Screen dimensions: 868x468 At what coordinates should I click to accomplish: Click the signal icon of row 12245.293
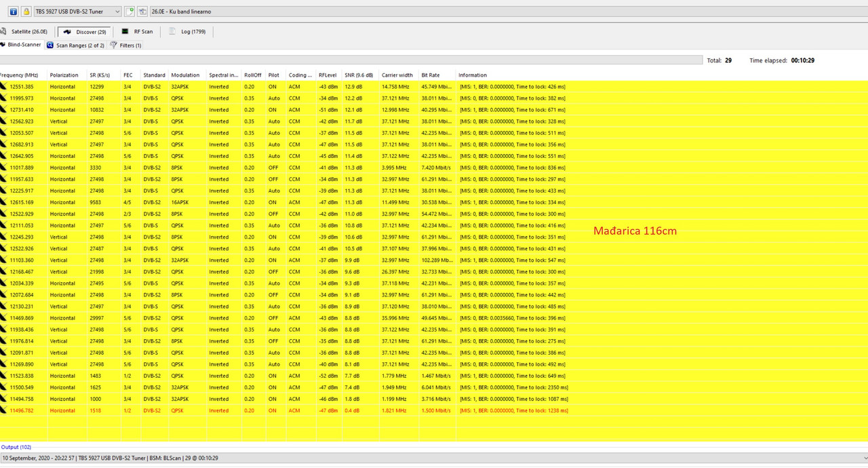[x=3, y=237]
